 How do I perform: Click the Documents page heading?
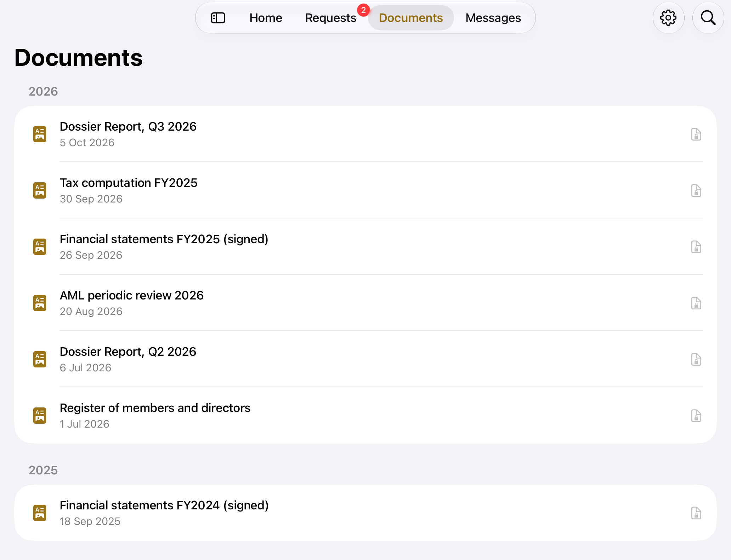[x=78, y=58]
